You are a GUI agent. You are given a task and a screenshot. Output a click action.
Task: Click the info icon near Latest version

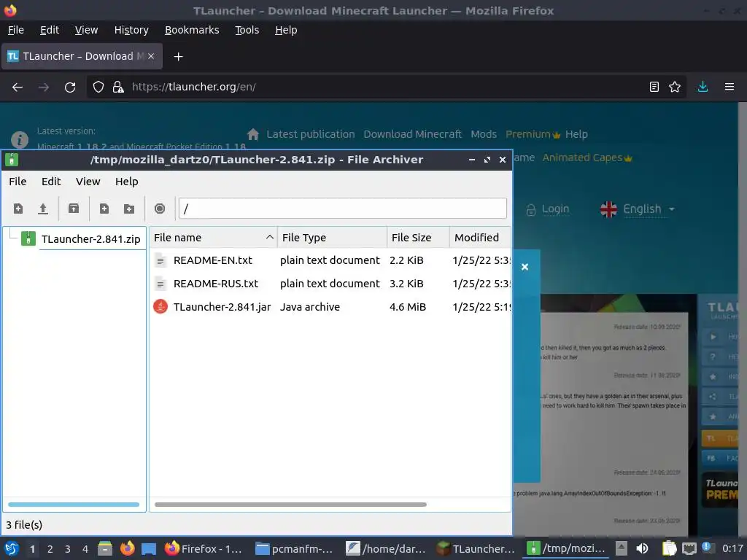[20, 140]
